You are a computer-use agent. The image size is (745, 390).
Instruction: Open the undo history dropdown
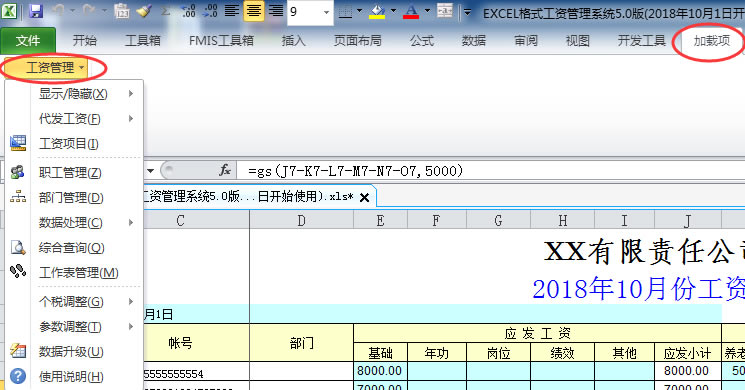(x=72, y=10)
